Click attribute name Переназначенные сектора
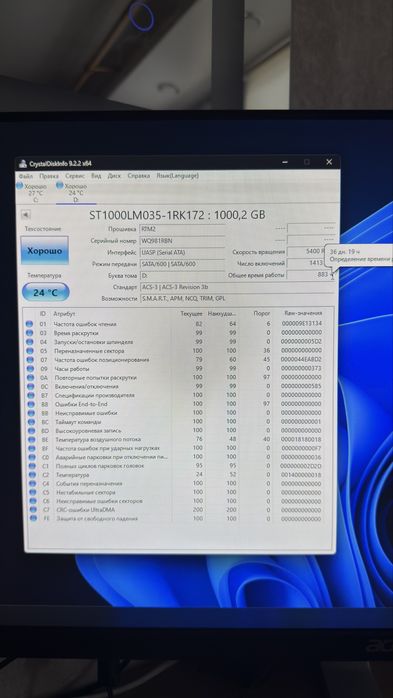Image resolution: width=393 pixels, height=698 pixels. pyautogui.click(x=89, y=351)
